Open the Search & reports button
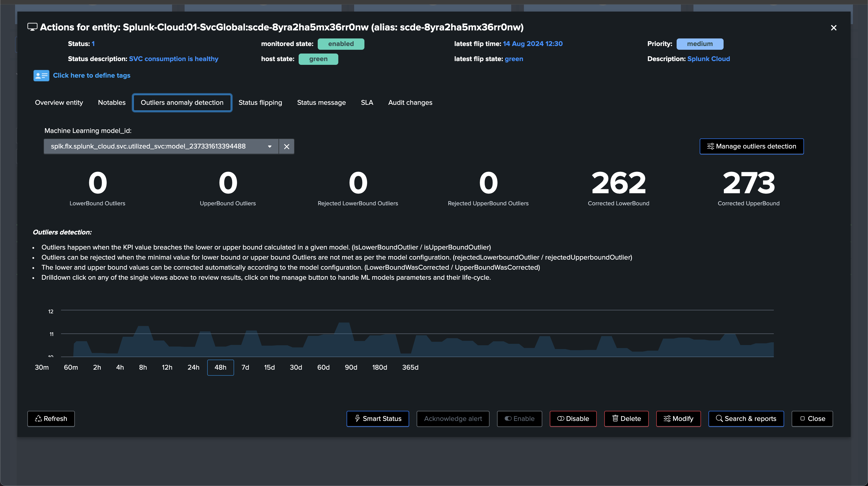Image resolution: width=868 pixels, height=486 pixels. 746,419
